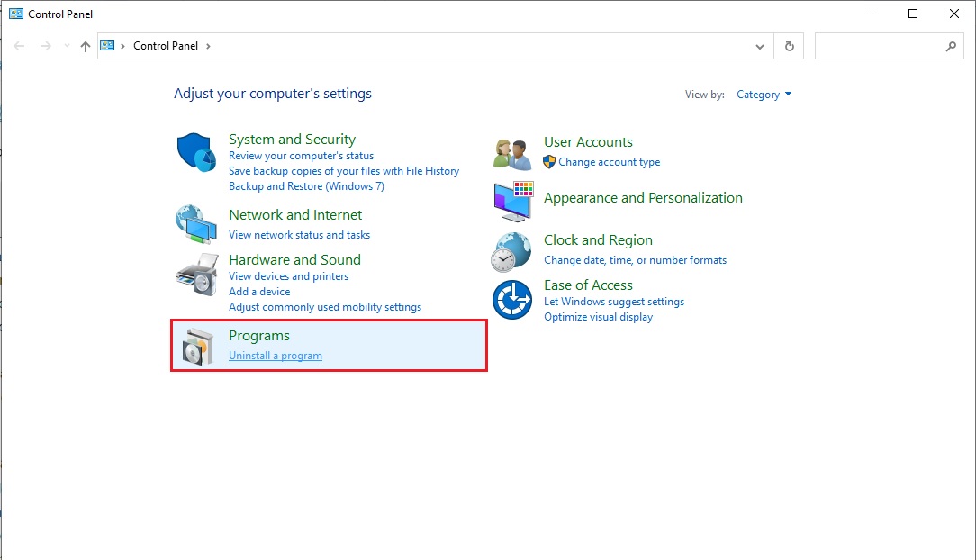Open View devices and printers
This screenshot has height=560, width=976.
(288, 276)
